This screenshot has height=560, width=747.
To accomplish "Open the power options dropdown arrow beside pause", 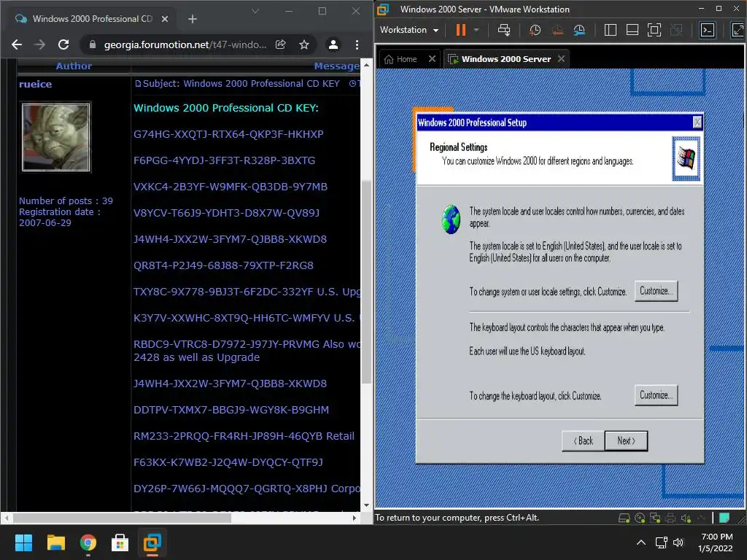I will click(476, 30).
